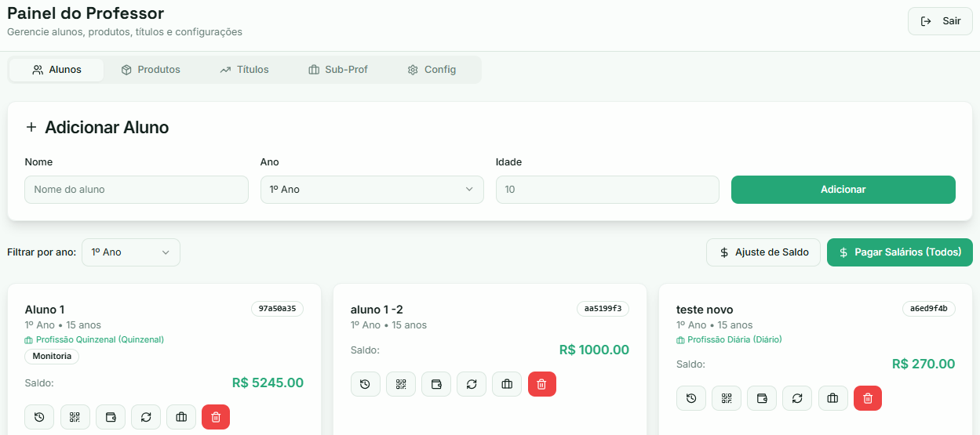Screen dimensions: 980x435
Task: Delete student Aluno 1
Action: point(216,417)
